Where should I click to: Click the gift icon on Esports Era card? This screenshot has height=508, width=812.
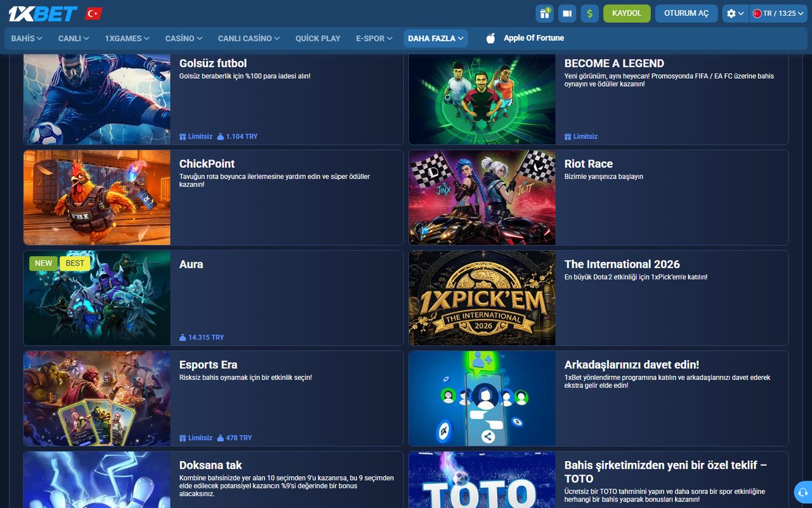click(x=183, y=438)
